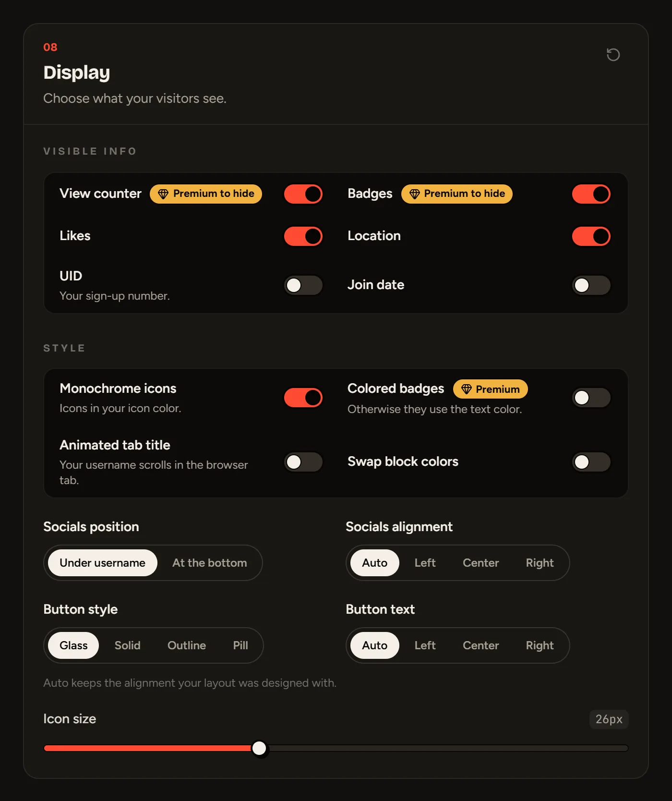Turn off the Location switch
The height and width of the screenshot is (801, 672).
591,236
